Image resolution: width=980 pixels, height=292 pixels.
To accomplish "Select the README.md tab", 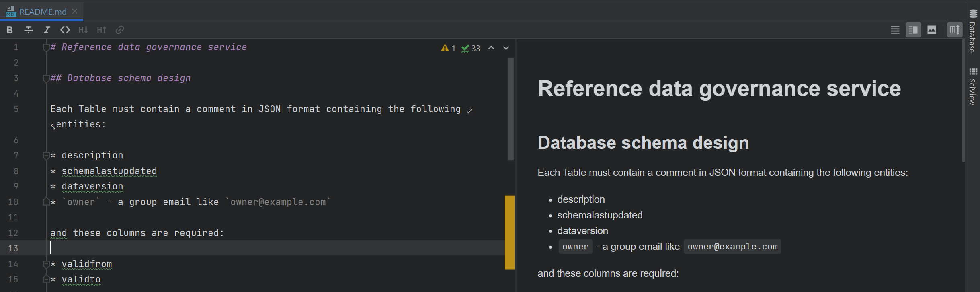I will coord(43,12).
